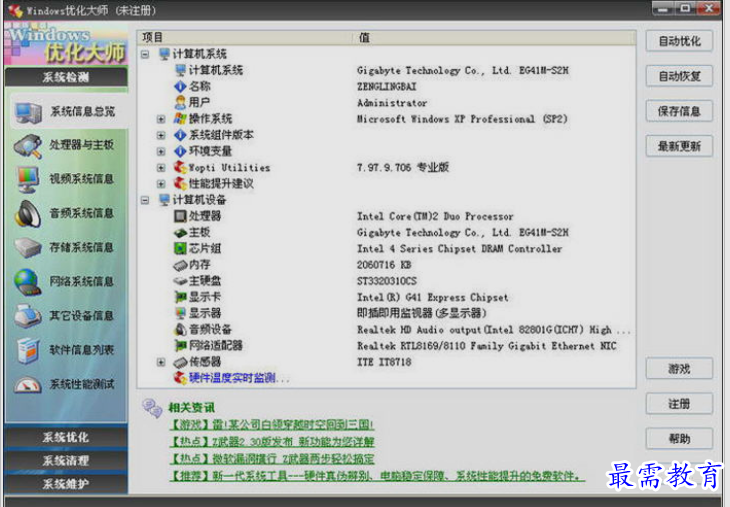Expand the 系统组件版本 tree node

[161, 135]
